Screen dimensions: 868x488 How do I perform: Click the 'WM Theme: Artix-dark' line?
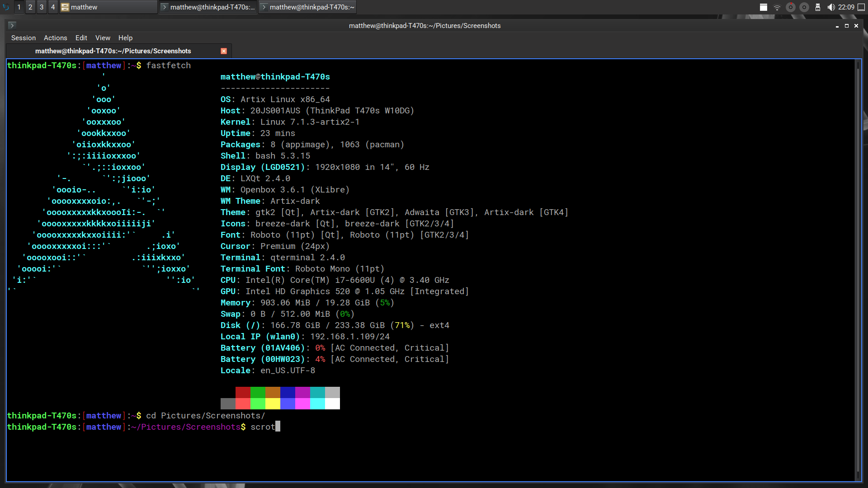pyautogui.click(x=270, y=201)
